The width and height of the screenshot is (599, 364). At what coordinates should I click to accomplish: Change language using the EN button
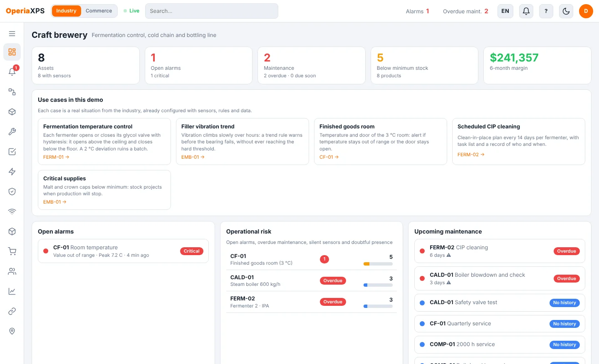[x=505, y=11]
